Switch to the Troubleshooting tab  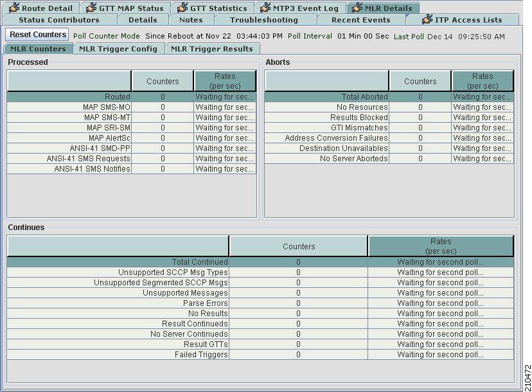click(x=264, y=20)
